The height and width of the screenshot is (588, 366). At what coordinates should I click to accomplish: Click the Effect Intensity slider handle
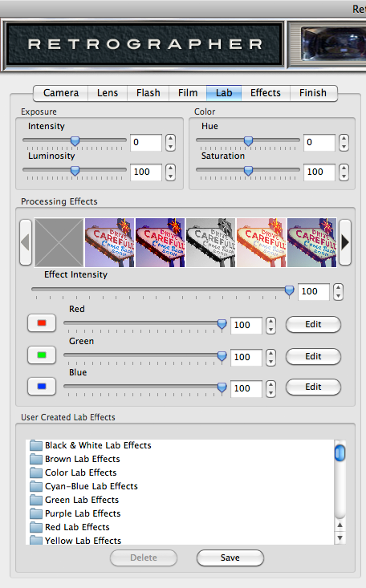point(289,290)
